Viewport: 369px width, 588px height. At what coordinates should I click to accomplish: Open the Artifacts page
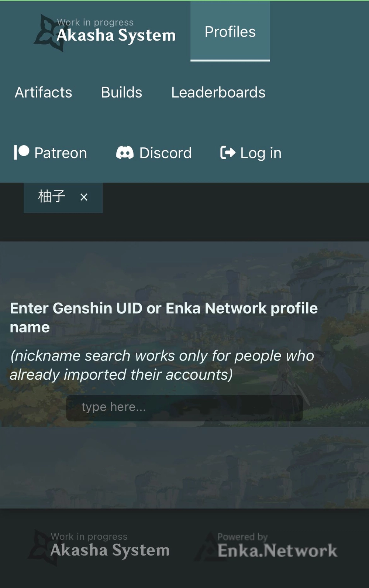(x=44, y=92)
